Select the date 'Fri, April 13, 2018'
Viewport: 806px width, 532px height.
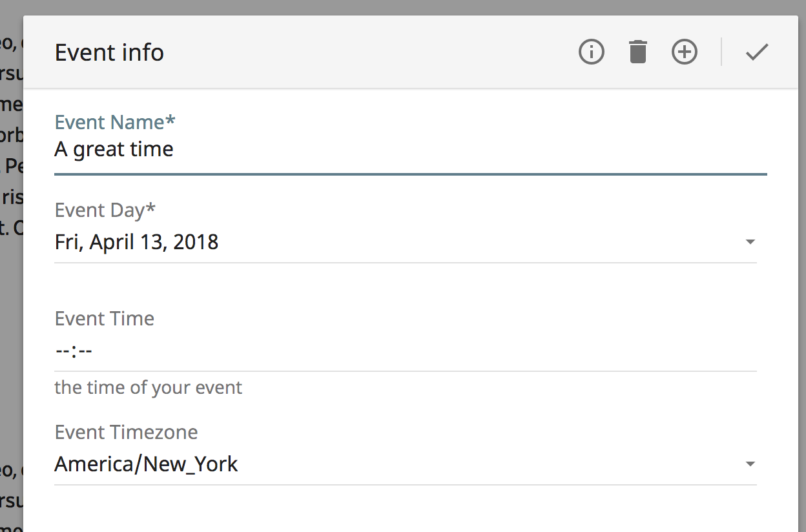pos(137,241)
